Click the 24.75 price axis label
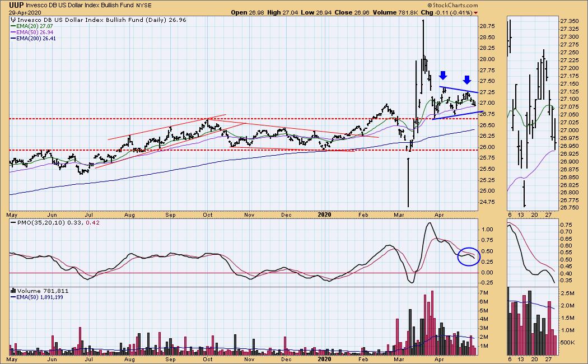588x364 pixels. 487,202
